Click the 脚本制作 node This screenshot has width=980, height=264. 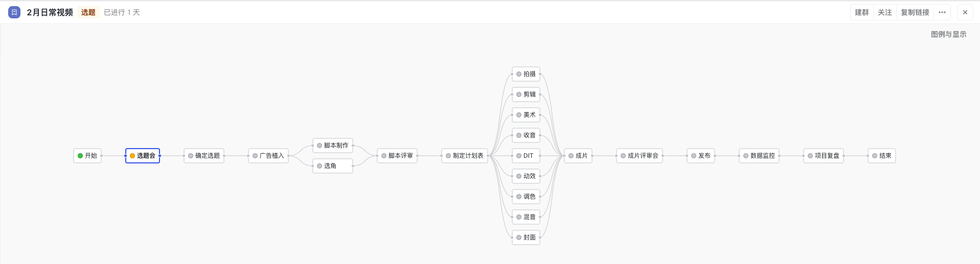pyautogui.click(x=333, y=146)
